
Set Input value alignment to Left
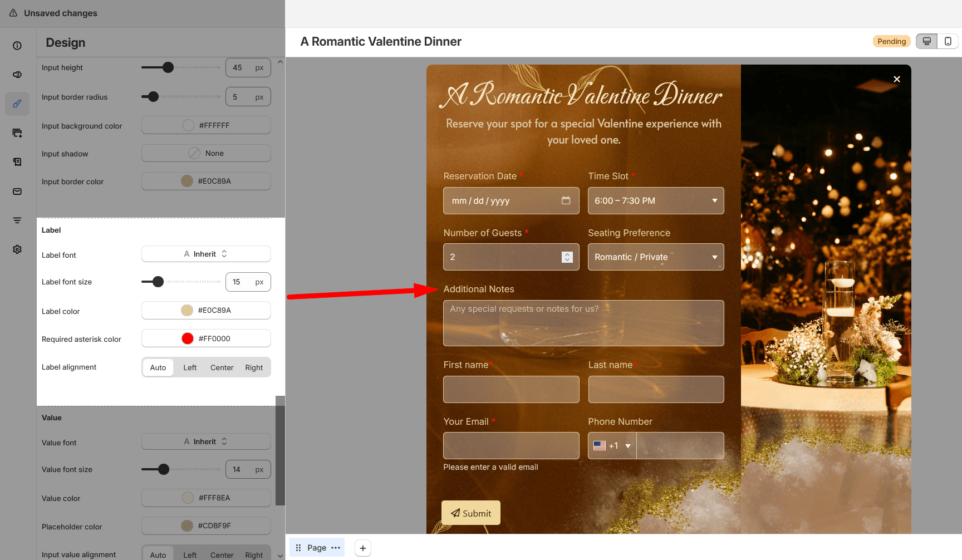point(190,554)
